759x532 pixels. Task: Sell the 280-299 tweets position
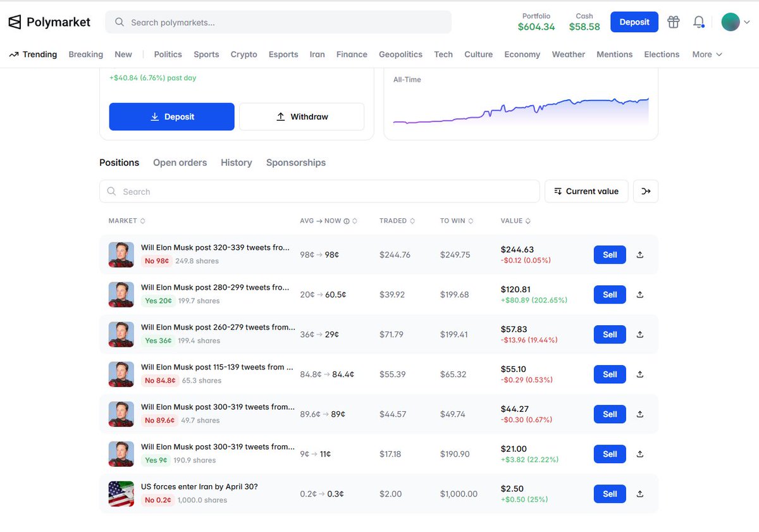point(610,295)
